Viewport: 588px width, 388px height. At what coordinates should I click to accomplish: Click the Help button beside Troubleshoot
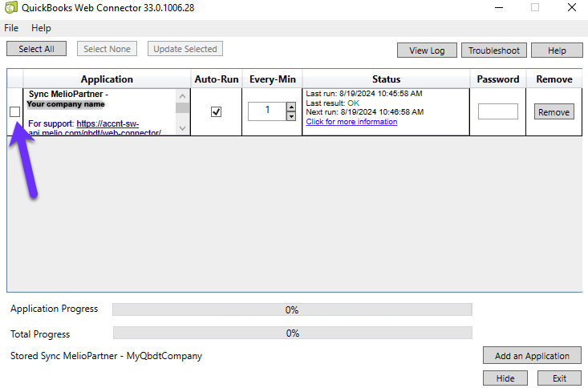(557, 51)
